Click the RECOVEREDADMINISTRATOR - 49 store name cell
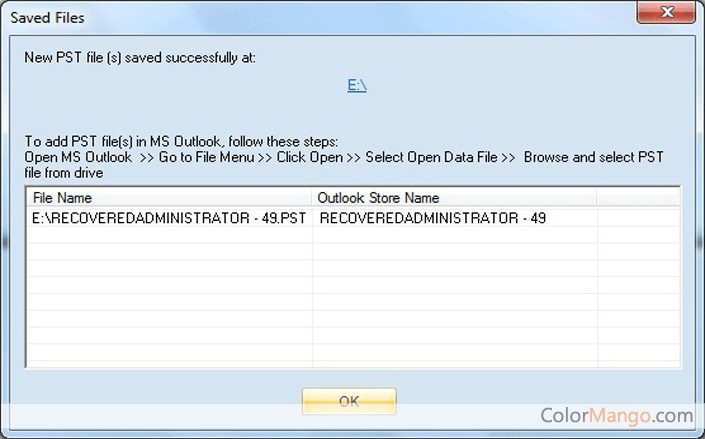705x439 pixels. [433, 217]
